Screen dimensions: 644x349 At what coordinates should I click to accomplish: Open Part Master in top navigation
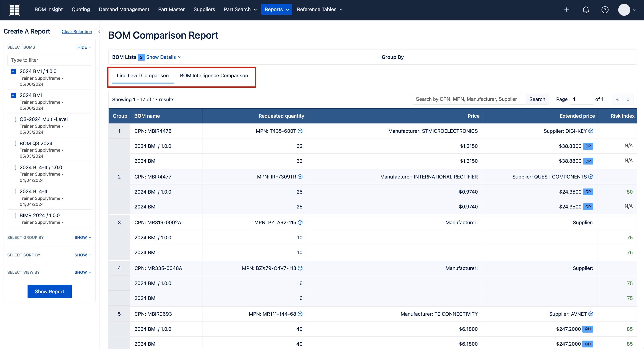(171, 10)
